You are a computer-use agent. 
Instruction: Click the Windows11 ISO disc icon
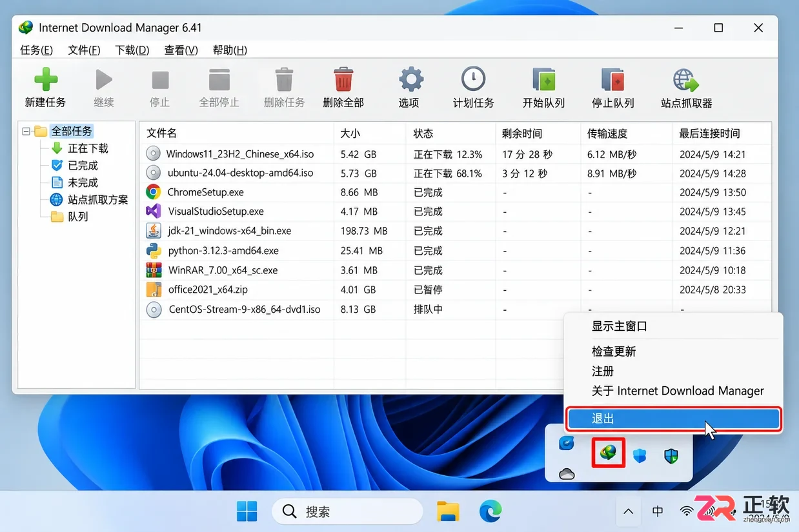tap(153, 153)
